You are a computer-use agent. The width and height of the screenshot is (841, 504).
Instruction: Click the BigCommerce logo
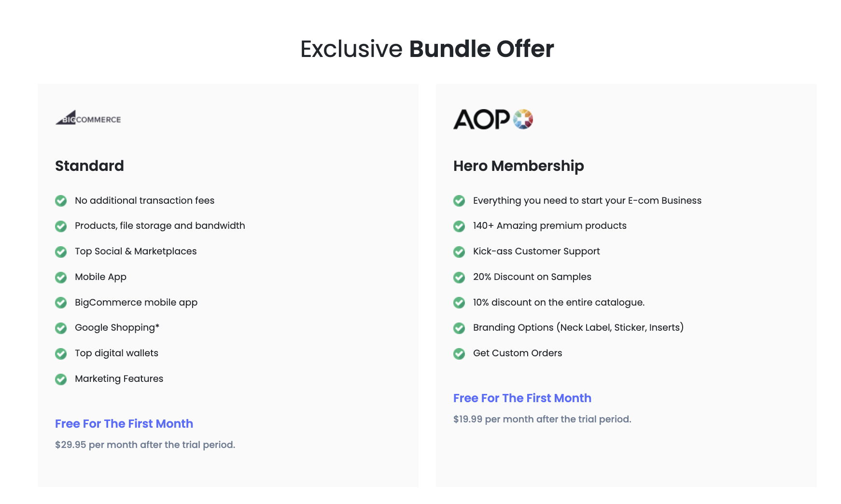88,118
